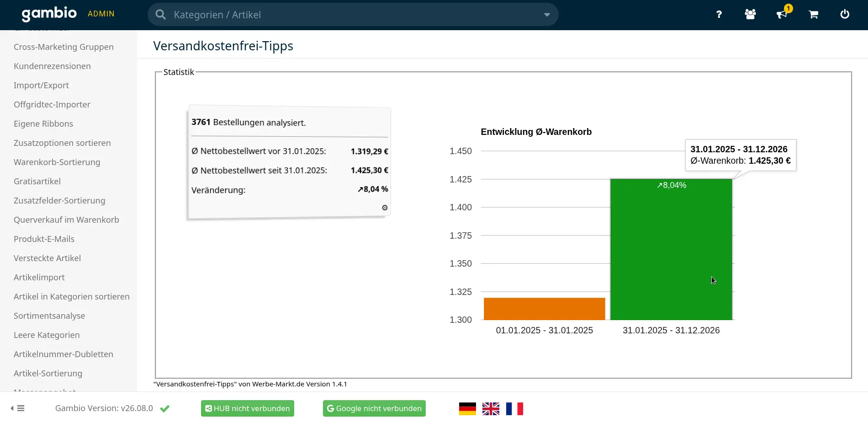
Task: Expand the Kategorien / Artikel search dropdown
Action: point(547,15)
